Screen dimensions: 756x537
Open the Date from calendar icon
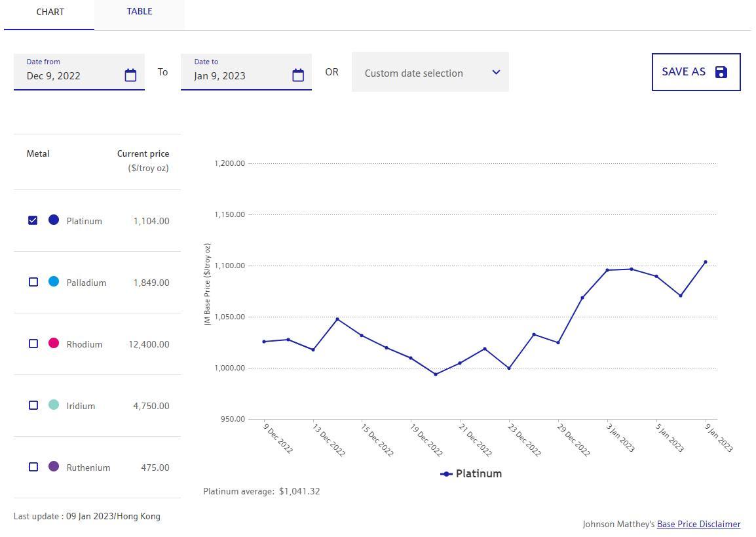coord(130,75)
